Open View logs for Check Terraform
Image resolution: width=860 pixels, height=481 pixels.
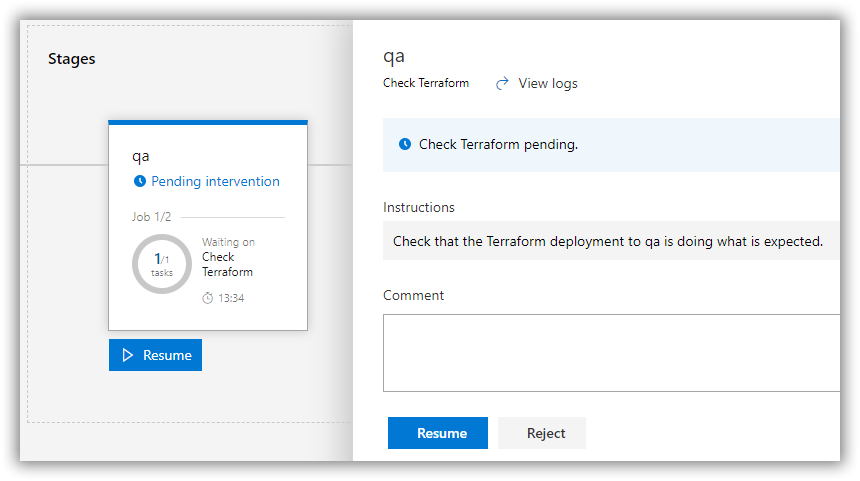(547, 83)
